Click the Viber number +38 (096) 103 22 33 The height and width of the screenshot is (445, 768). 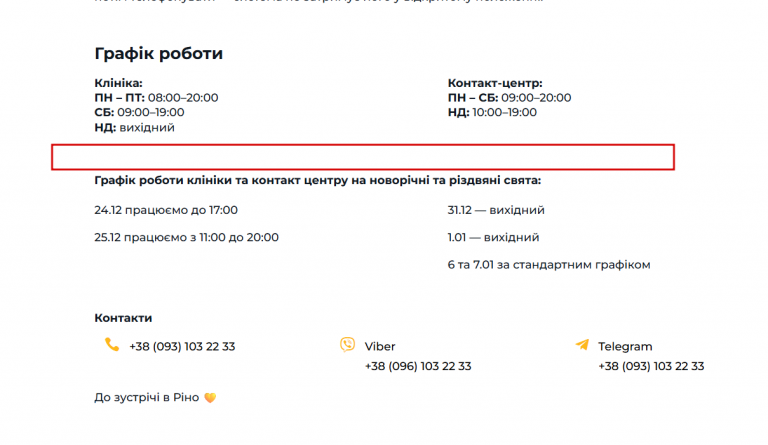pos(418,366)
